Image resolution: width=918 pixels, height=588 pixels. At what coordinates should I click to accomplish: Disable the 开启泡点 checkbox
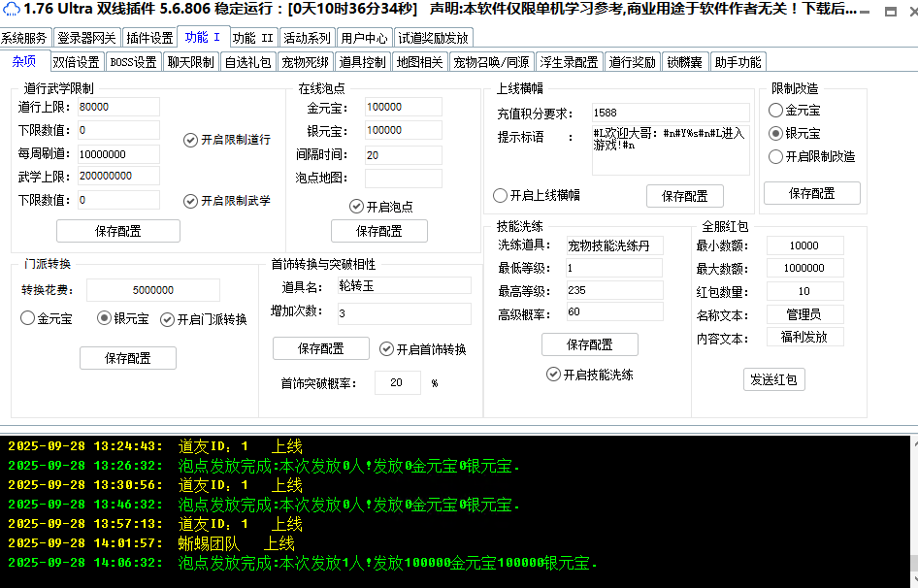point(357,206)
